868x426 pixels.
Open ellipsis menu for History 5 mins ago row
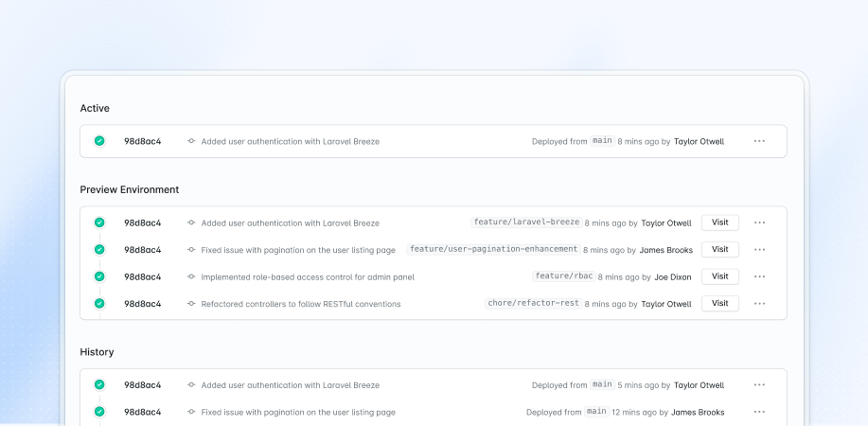[759, 385]
